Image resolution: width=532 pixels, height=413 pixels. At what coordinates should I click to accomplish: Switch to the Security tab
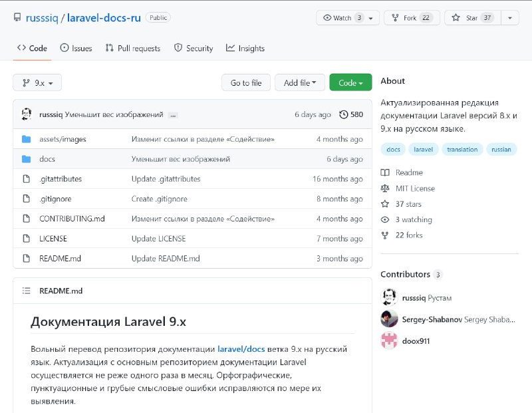tap(194, 48)
